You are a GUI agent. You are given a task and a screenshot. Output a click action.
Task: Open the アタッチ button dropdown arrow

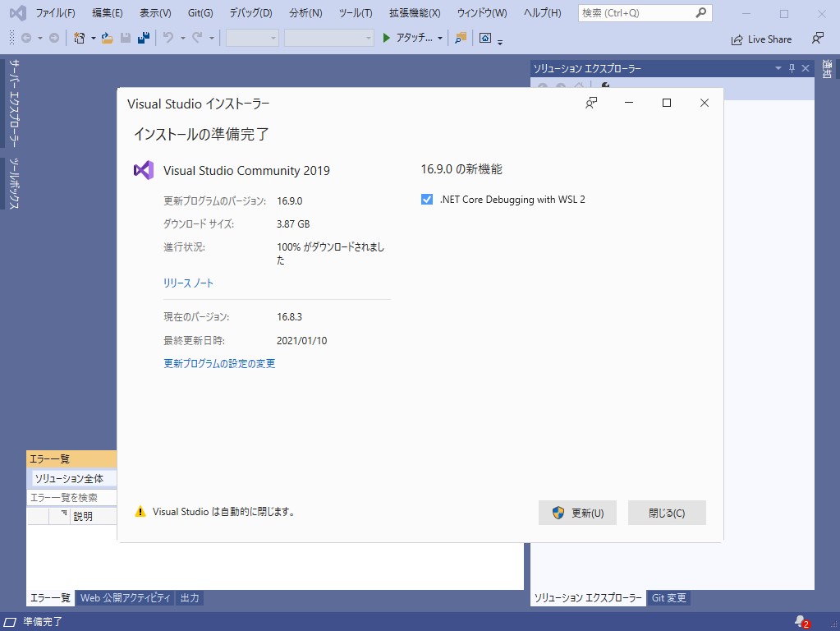pos(439,38)
